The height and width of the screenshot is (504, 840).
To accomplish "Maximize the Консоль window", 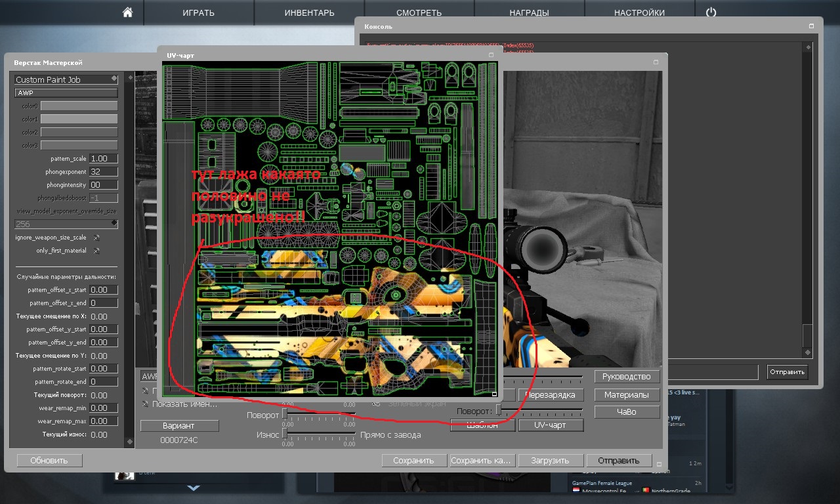I will click(x=812, y=26).
